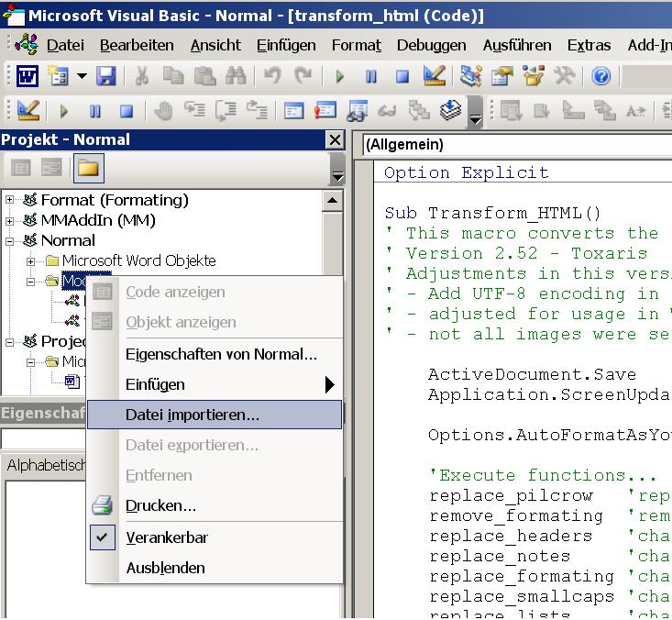Click the blue Help question mark icon
The width and height of the screenshot is (672, 620).
[600, 77]
